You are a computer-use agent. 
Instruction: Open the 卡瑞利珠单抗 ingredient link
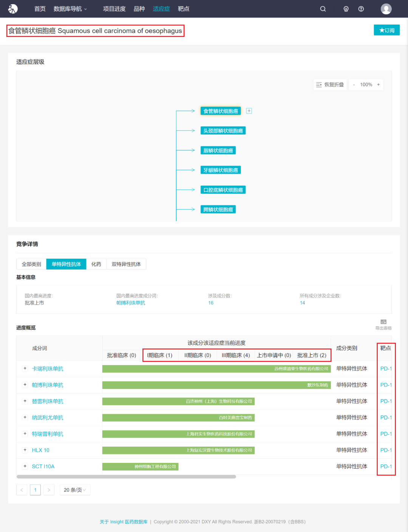tap(48, 369)
